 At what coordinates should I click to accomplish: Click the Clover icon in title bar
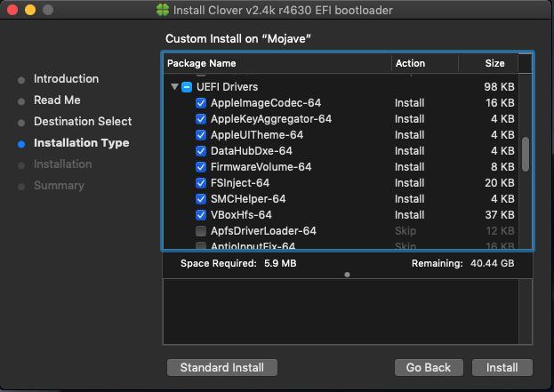point(163,10)
